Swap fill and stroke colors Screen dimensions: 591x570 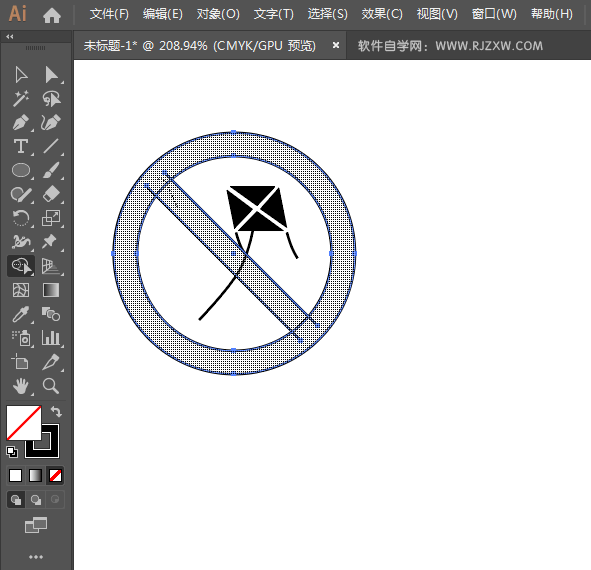click(56, 411)
